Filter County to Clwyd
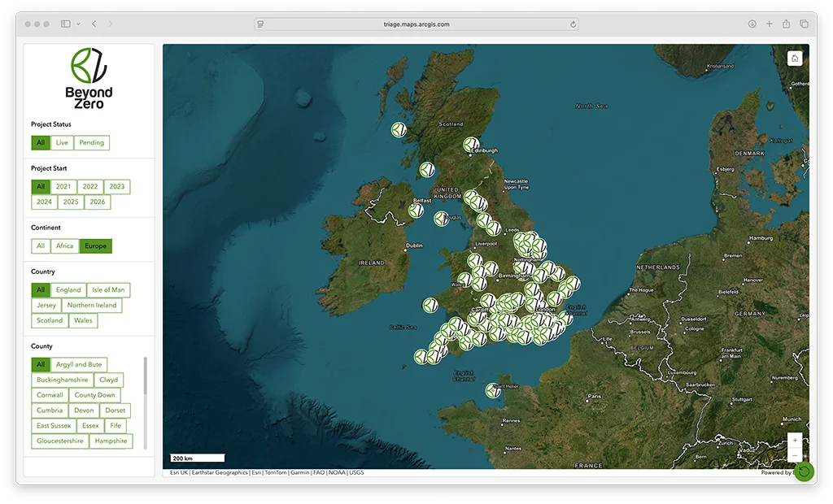Screen dimensions: 833x504 tap(109, 380)
